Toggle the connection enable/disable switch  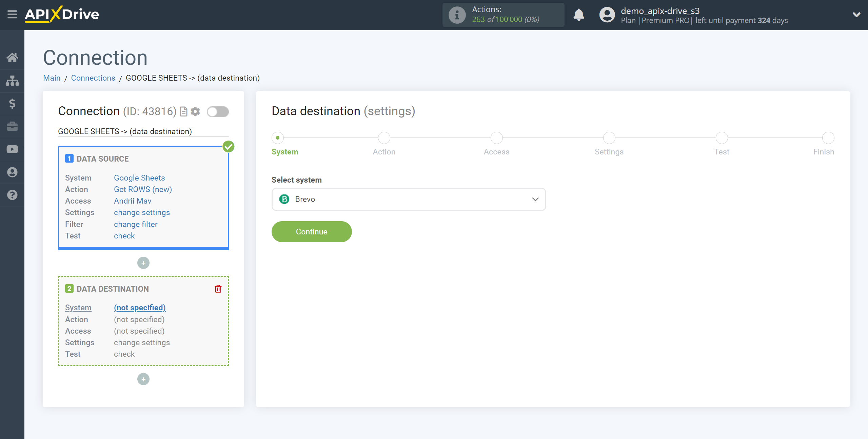(x=218, y=111)
